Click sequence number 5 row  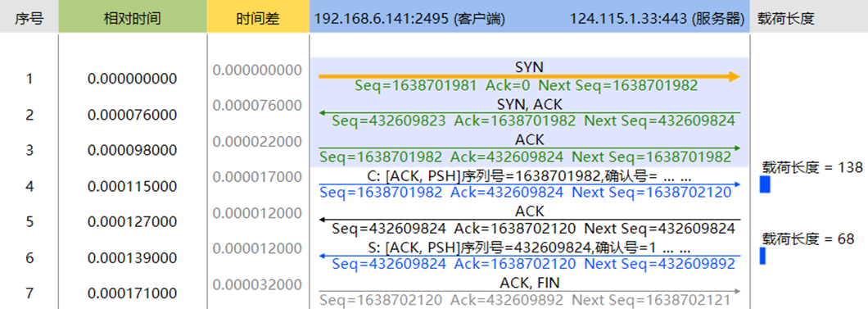pyautogui.click(x=29, y=221)
